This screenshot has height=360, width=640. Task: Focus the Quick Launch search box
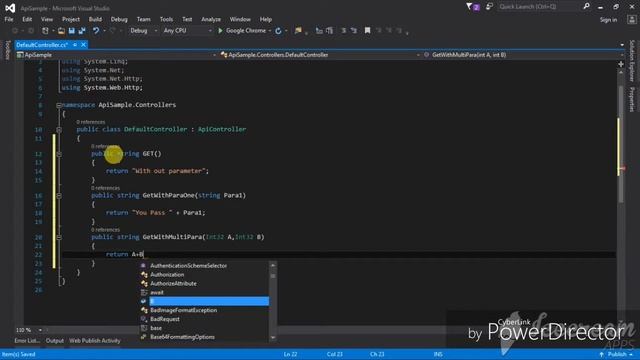(539, 7)
